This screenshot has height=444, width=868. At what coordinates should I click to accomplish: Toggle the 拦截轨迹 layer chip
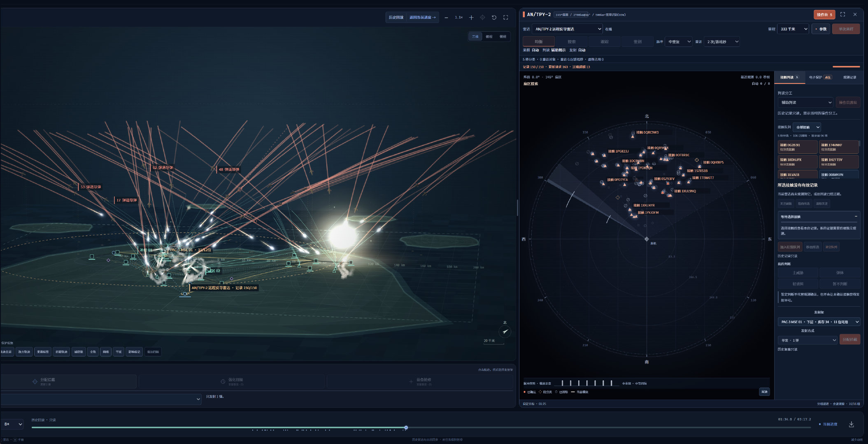(x=61, y=352)
